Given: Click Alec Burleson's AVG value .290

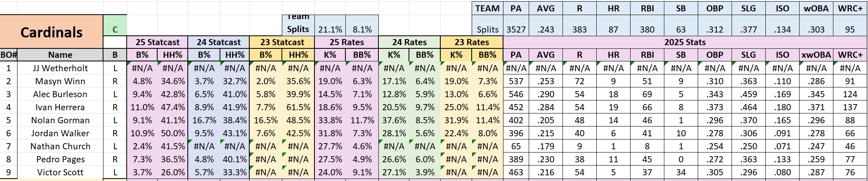Looking at the screenshot, I should pyautogui.click(x=545, y=94).
